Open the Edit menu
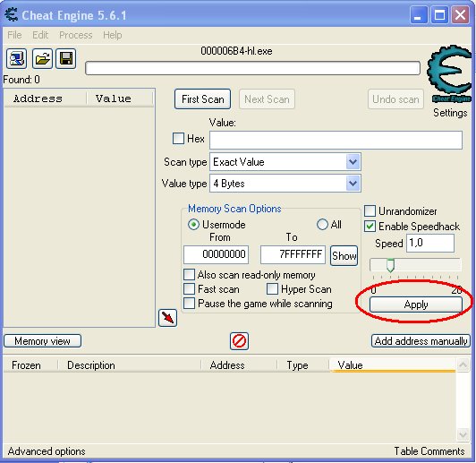Screen dimensions: 476x463 pos(40,35)
